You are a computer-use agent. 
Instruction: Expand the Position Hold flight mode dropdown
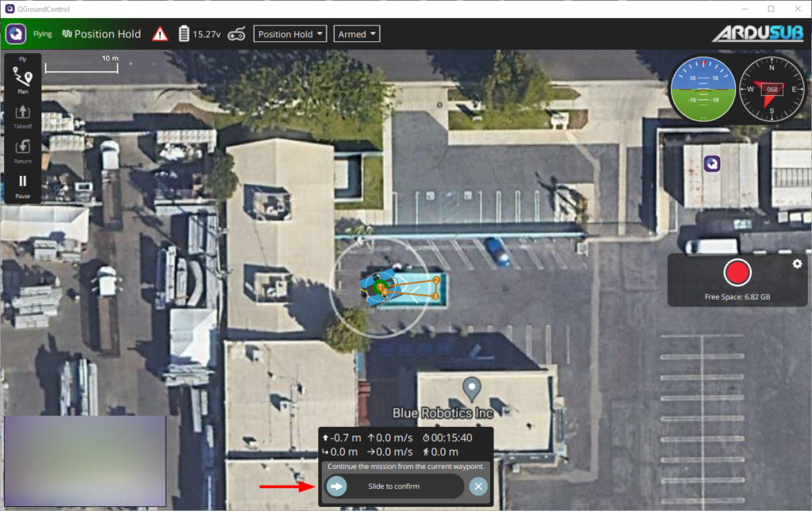pyautogui.click(x=290, y=34)
